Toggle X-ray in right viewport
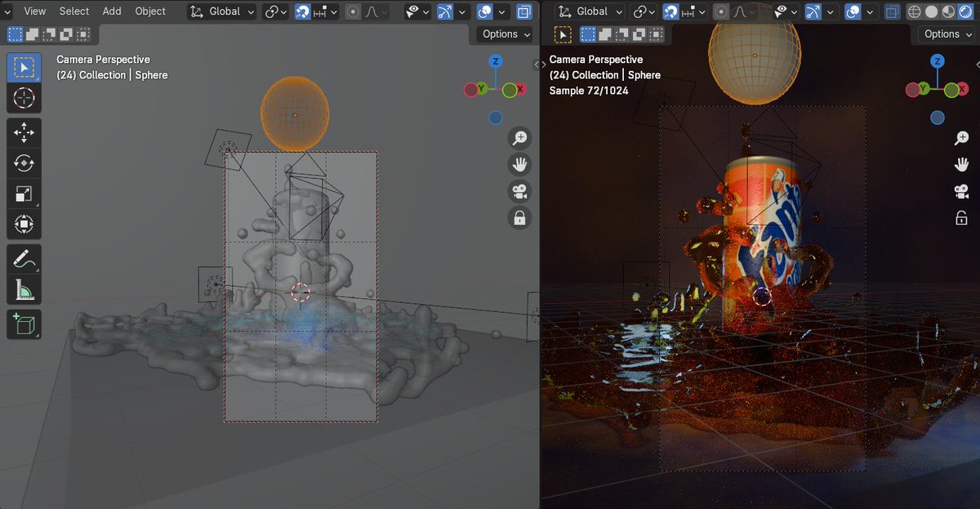980x509 pixels. 892,11
